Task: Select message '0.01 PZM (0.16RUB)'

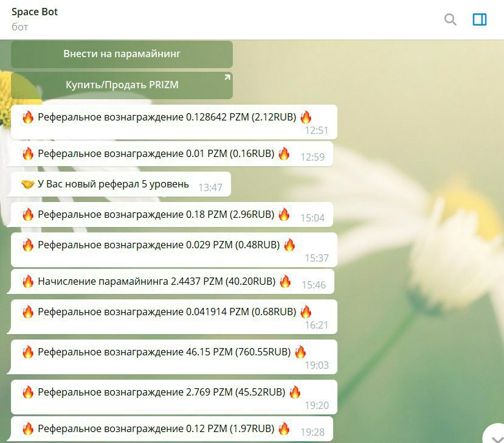Action: coord(172,154)
